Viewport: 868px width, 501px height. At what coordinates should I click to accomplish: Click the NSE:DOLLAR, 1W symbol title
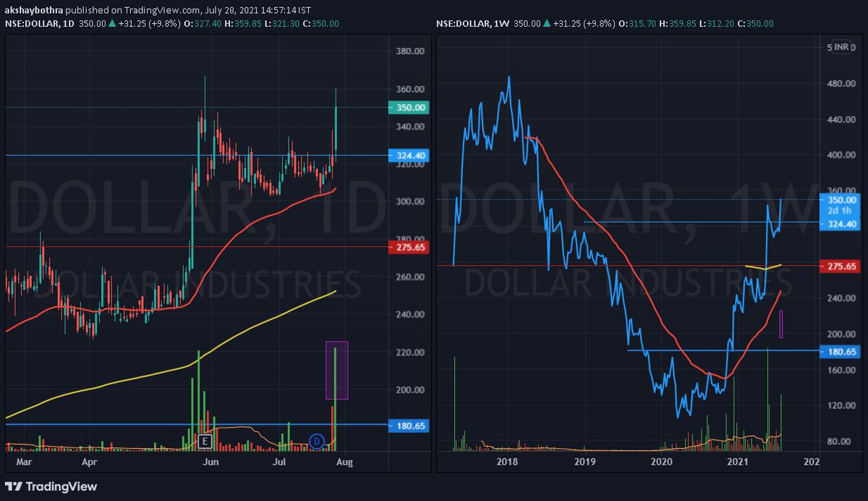(474, 24)
